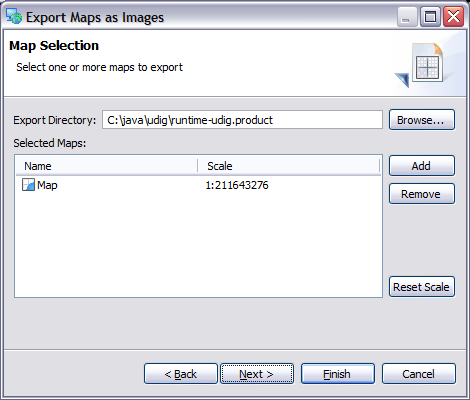The height and width of the screenshot is (400, 470).
Task: Reset Scale of the selected map
Action: tap(422, 287)
